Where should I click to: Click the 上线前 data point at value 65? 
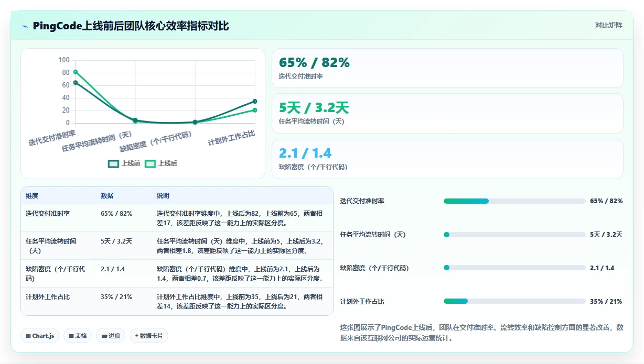pos(76,82)
